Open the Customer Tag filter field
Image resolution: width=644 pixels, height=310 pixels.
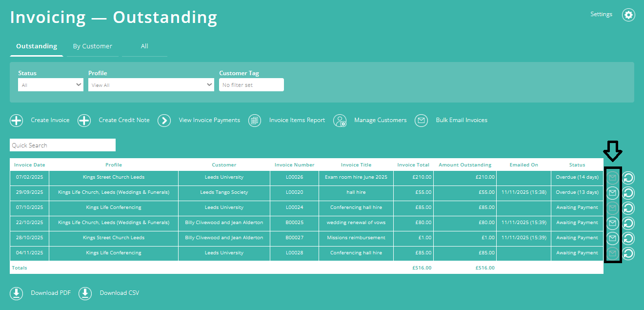(x=251, y=84)
